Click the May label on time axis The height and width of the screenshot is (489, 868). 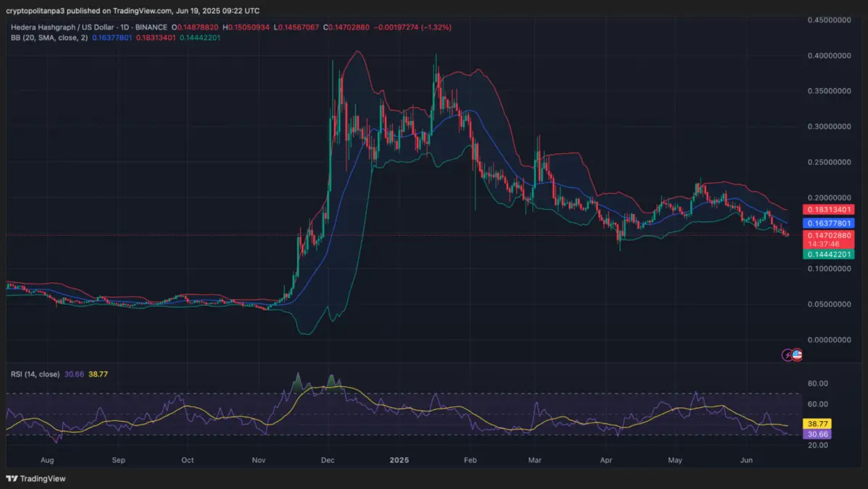click(x=674, y=459)
